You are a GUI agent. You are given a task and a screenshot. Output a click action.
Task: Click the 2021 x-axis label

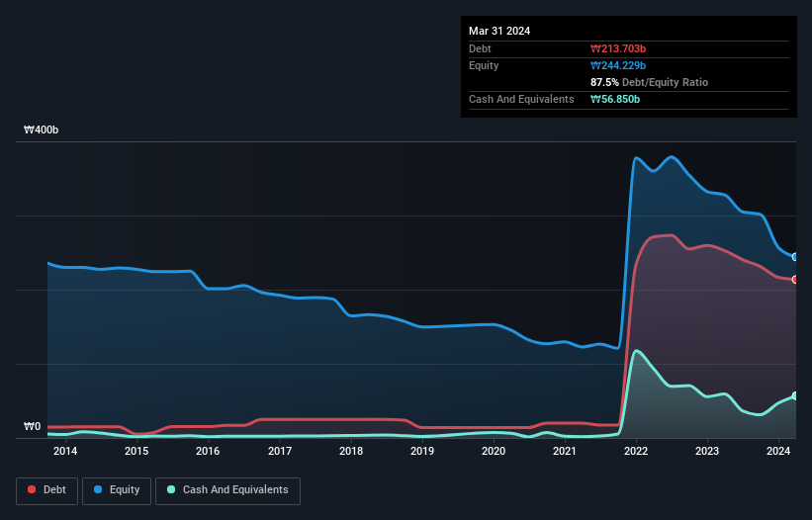click(565, 451)
